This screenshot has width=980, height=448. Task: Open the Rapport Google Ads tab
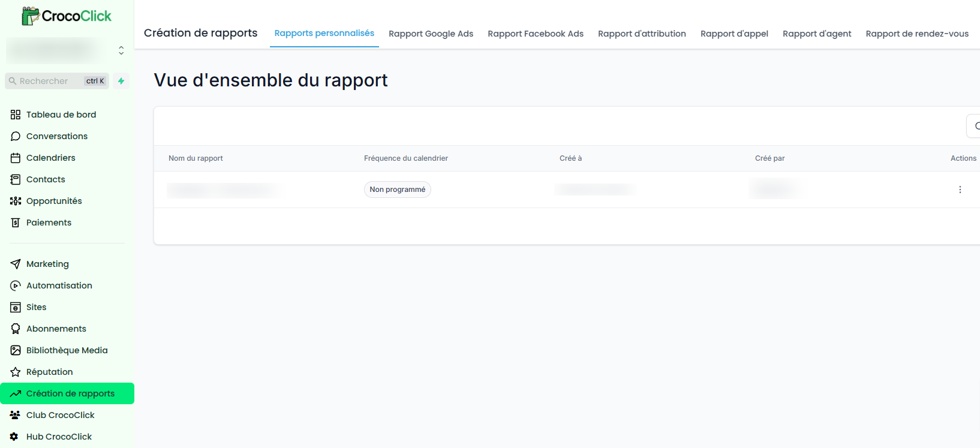point(431,34)
